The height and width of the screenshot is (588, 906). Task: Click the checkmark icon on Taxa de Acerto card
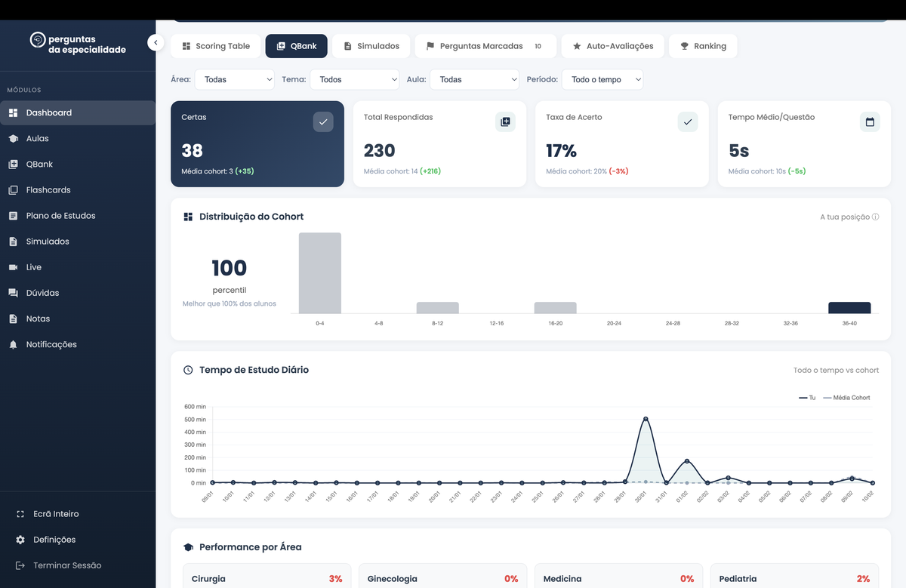[x=687, y=121]
